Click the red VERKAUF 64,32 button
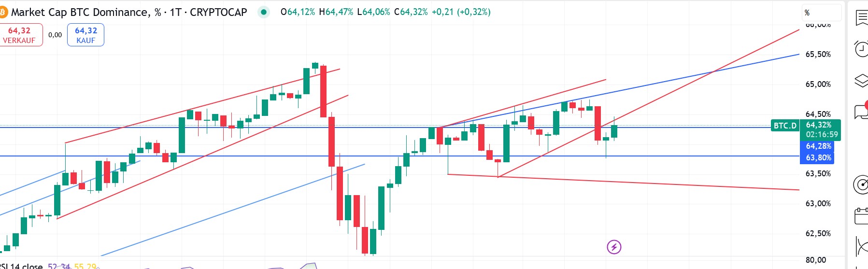The image size is (868, 269). click(x=19, y=35)
